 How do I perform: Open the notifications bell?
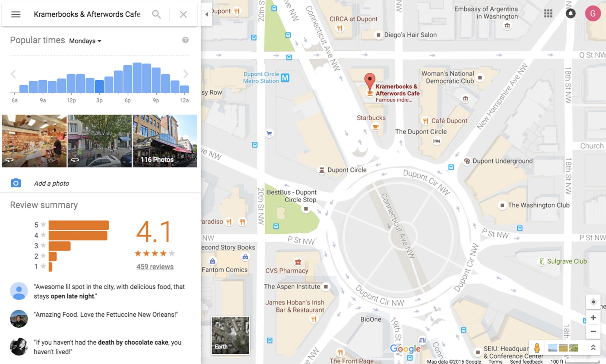570,13
